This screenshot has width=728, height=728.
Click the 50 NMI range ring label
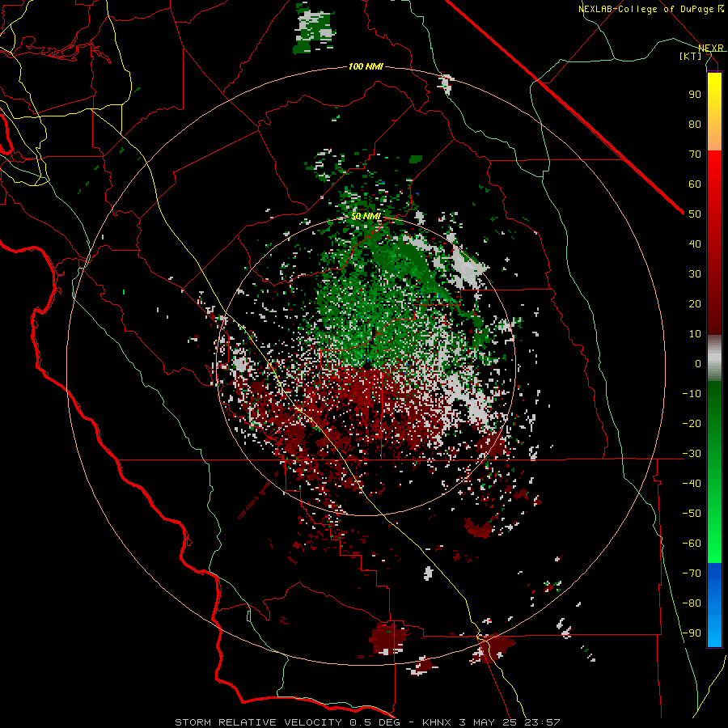366,217
